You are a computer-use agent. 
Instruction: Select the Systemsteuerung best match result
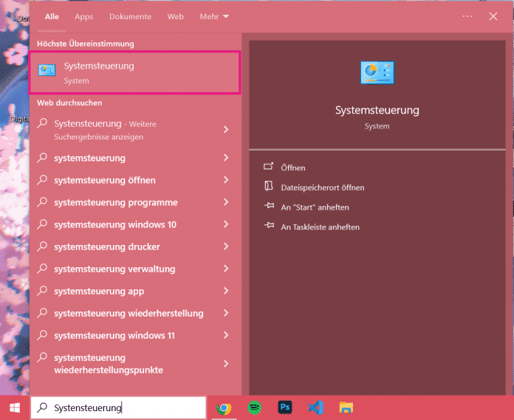[x=134, y=72]
